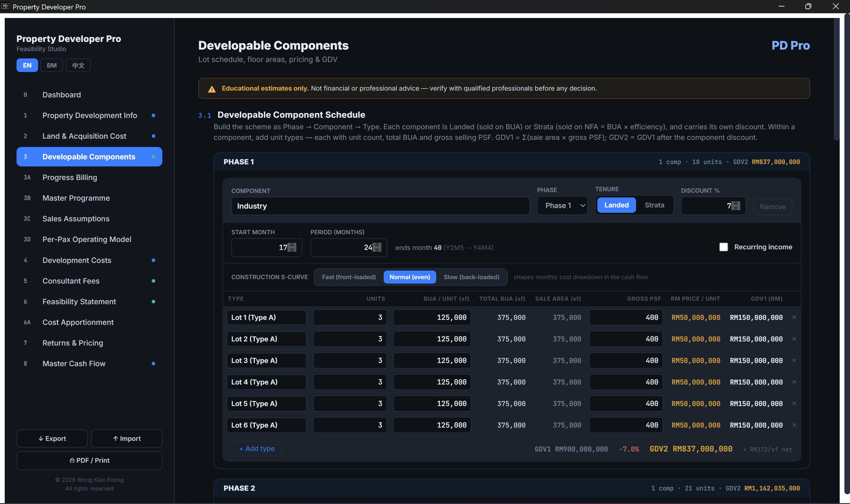Open Land & Acquisition Cost section
The image size is (850, 504).
click(x=89, y=136)
